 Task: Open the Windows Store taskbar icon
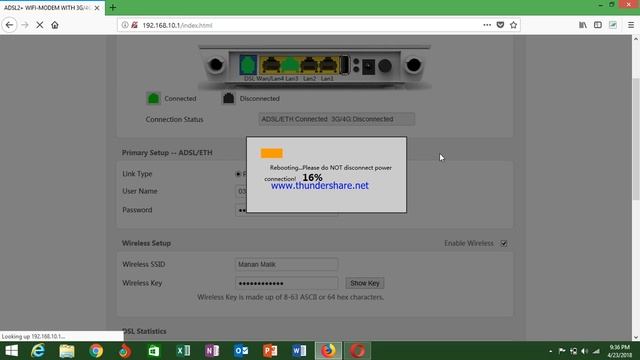tap(154, 351)
